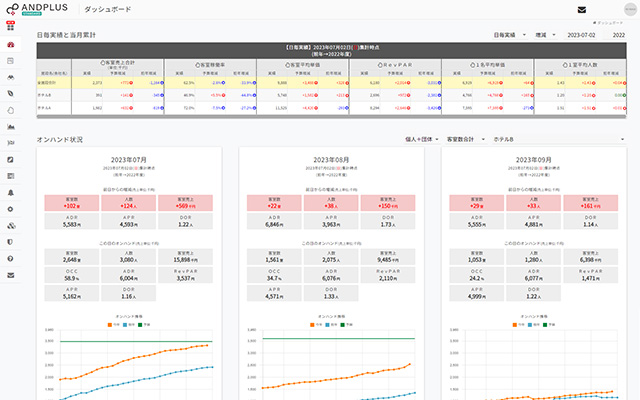Click the 2023年09月 card title
Screen dimensions: 640x400
point(533,160)
